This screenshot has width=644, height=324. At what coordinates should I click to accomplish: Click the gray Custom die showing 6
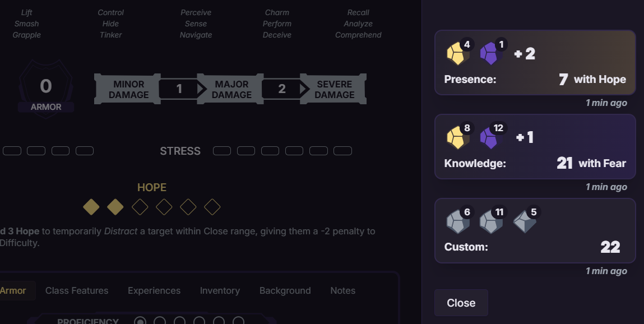[456, 223]
